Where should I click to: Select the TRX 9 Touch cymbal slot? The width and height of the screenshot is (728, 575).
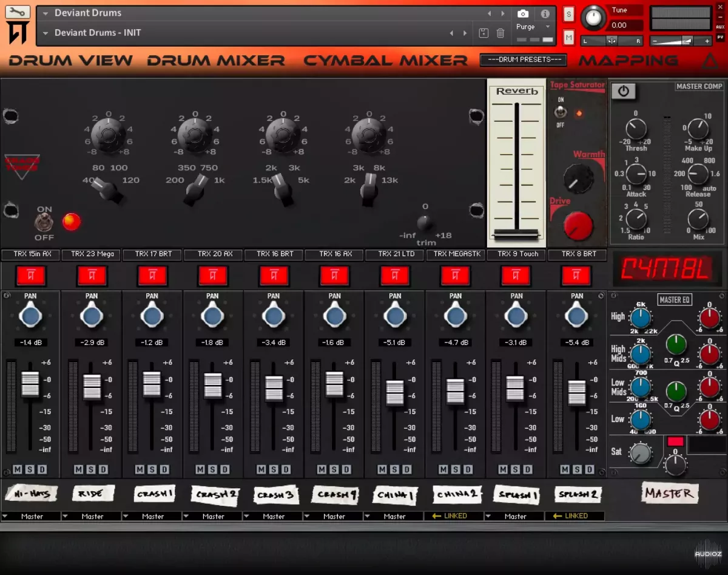pyautogui.click(x=516, y=254)
